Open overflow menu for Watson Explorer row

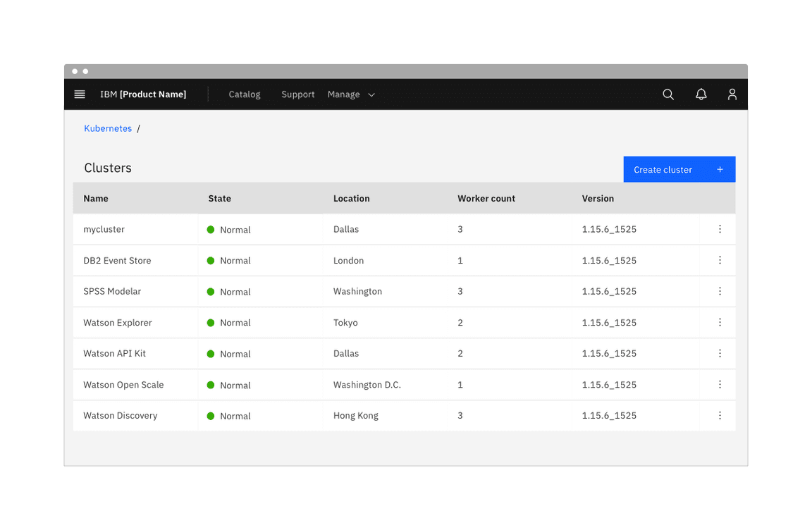(720, 322)
